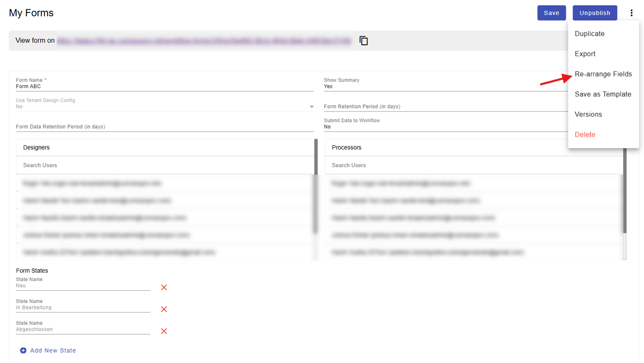Expand the Use Tenant Design Config dropdown
Image resolution: width=644 pixels, height=363 pixels.
(311, 107)
